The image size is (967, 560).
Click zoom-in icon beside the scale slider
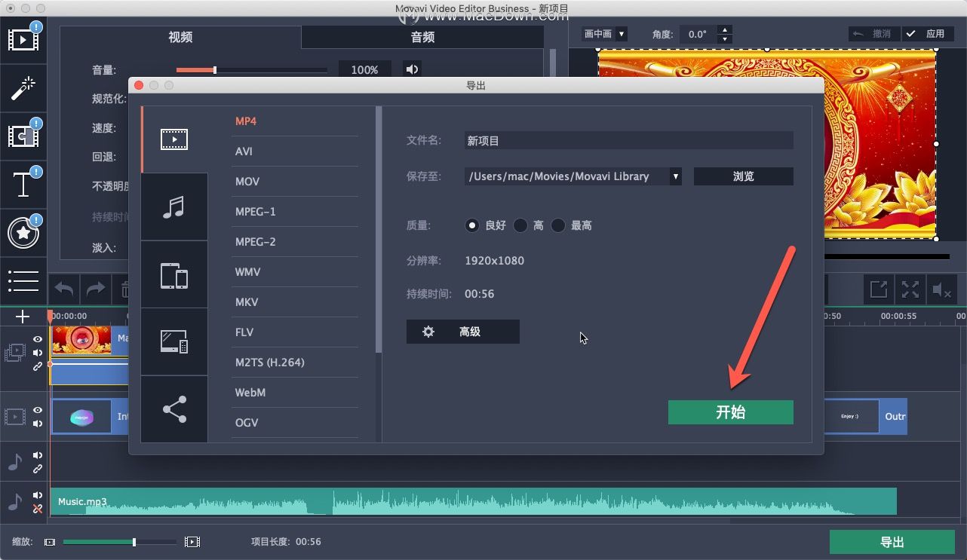pos(192,542)
